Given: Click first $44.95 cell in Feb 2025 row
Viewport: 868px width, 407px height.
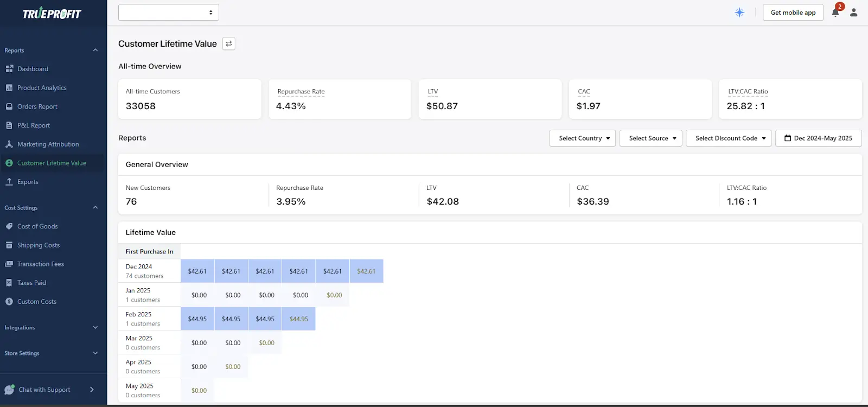Looking at the screenshot, I should point(197,319).
